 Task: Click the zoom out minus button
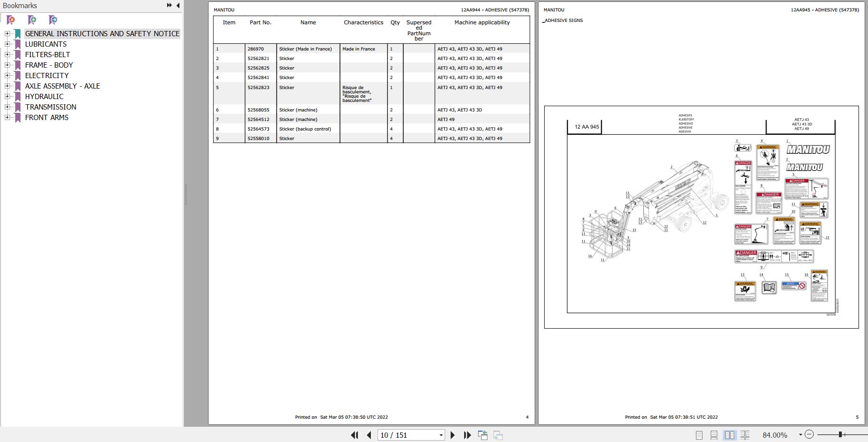point(809,434)
